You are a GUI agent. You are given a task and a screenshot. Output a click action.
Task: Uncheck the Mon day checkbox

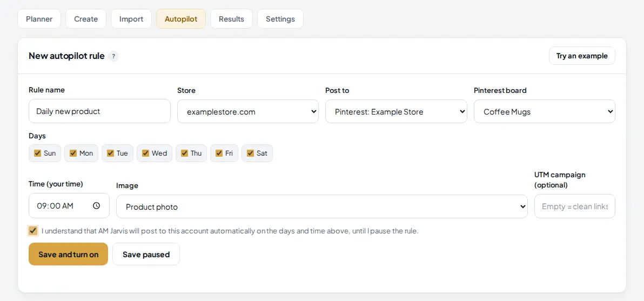(73, 153)
